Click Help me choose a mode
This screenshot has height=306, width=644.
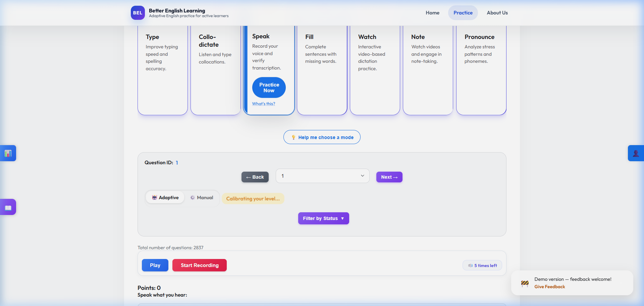click(322, 137)
